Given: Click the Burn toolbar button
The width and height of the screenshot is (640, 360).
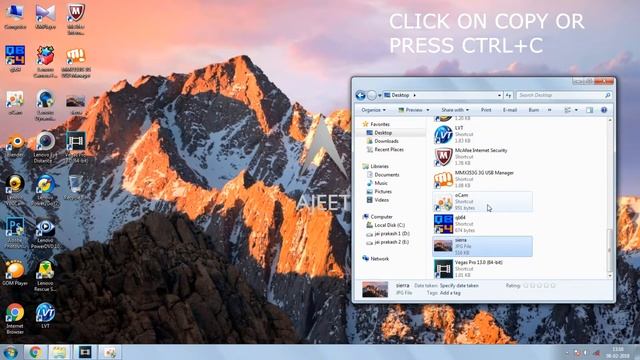Looking at the screenshot, I should pyautogui.click(x=533, y=110).
